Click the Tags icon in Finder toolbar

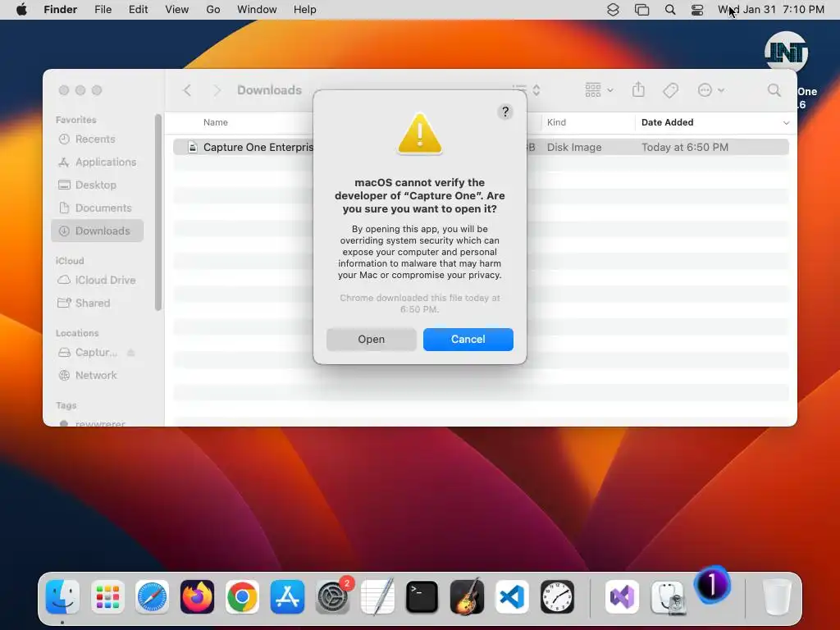point(670,90)
